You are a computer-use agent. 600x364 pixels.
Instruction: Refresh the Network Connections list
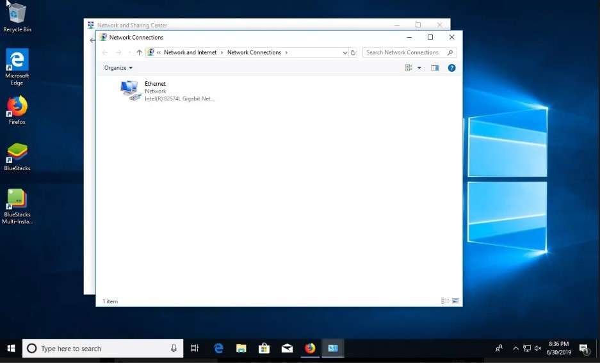pos(353,52)
